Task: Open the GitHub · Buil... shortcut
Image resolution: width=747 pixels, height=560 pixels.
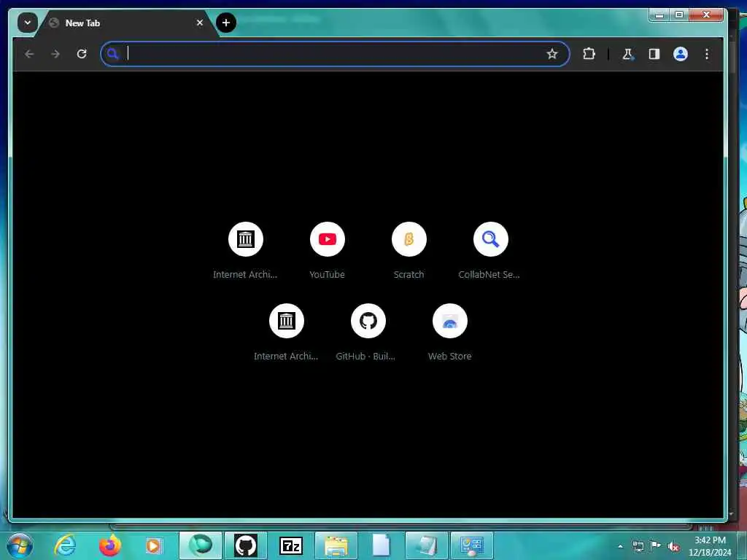Action: [368, 321]
